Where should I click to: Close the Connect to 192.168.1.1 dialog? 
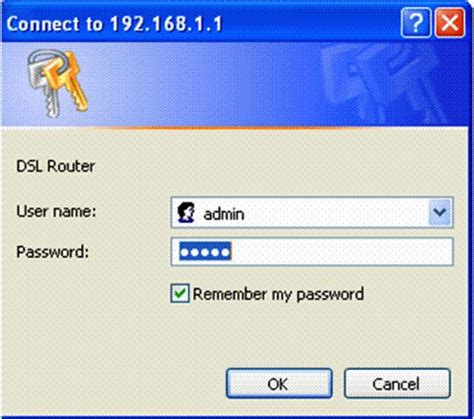point(450,23)
